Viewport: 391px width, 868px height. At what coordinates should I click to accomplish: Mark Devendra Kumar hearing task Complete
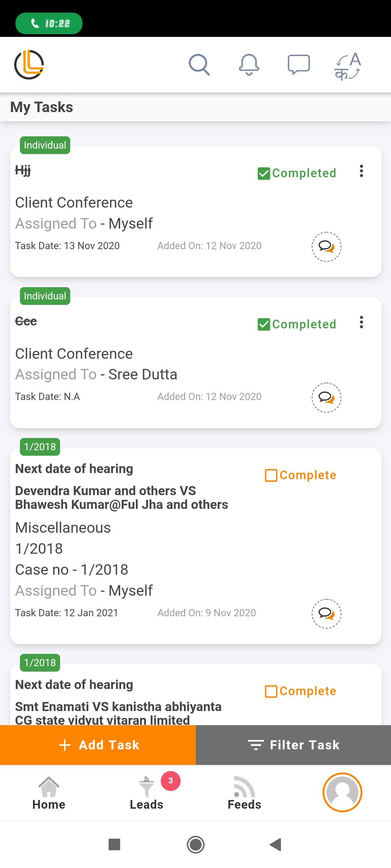pyautogui.click(x=271, y=475)
